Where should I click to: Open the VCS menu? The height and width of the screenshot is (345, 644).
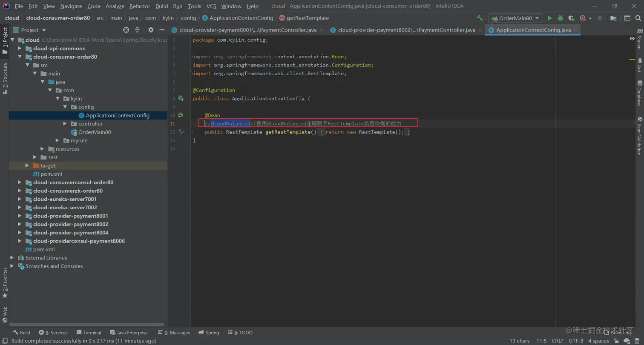(211, 6)
